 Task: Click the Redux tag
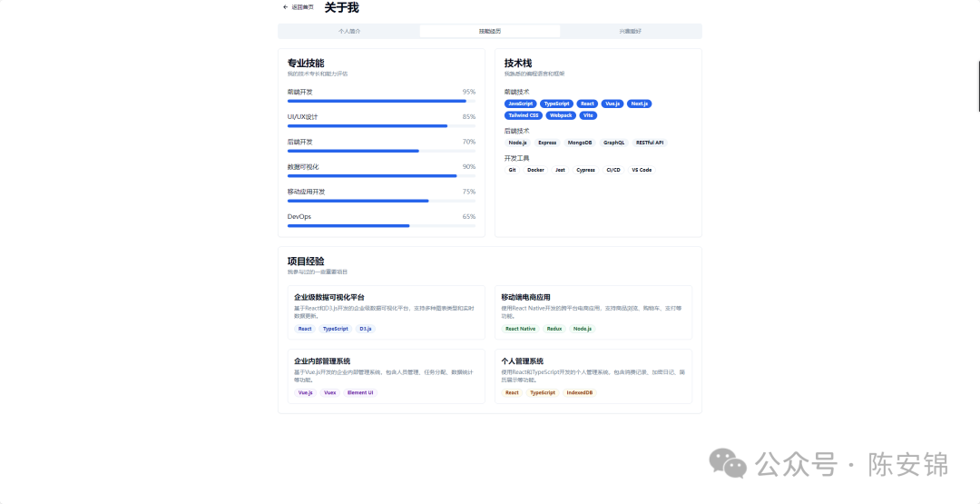(x=554, y=329)
